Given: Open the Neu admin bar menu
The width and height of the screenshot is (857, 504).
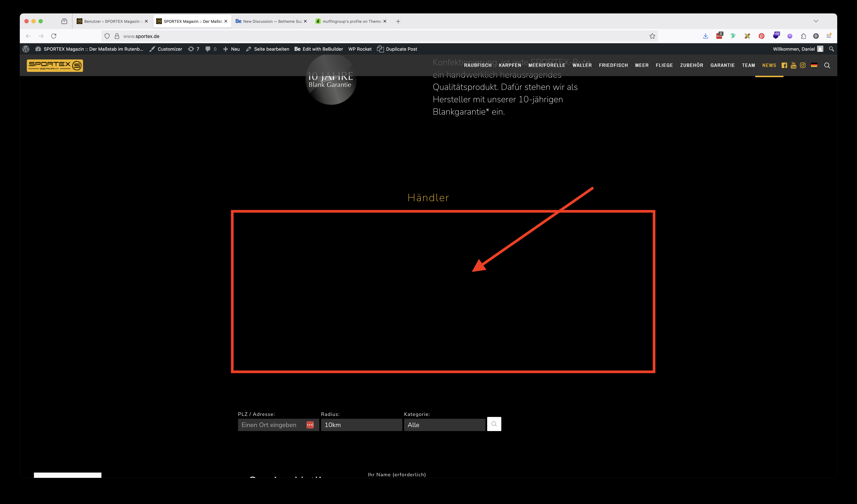Looking at the screenshot, I should click(x=231, y=49).
